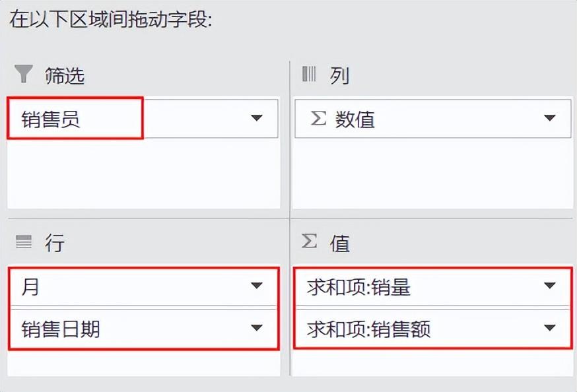Screen dimensions: 577x392
Task: Open the 销售员 field dropdown arrow
Action: pyautogui.click(x=257, y=118)
